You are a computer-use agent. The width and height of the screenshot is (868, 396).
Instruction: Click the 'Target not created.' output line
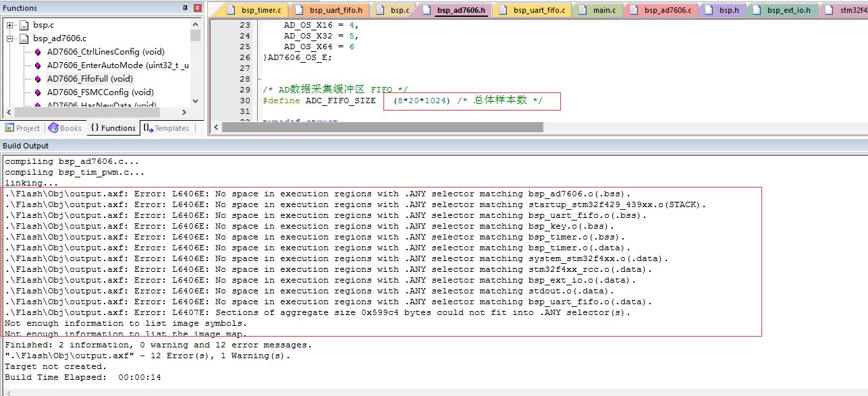click(56, 366)
